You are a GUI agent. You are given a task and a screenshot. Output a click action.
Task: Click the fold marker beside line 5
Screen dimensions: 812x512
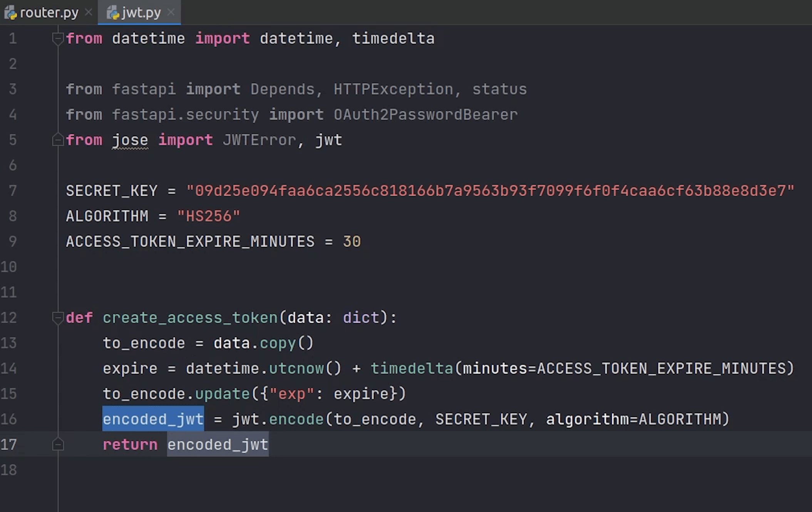click(x=58, y=140)
